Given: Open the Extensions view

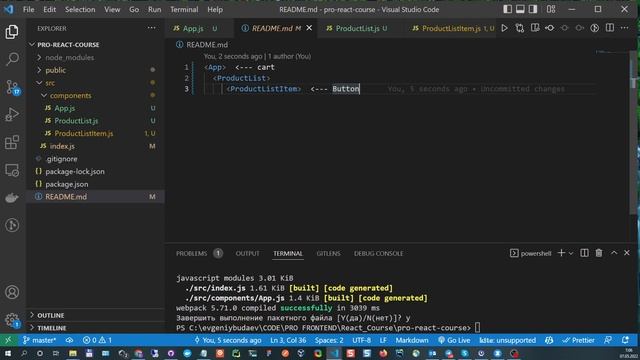Looking at the screenshot, I should point(12,142).
